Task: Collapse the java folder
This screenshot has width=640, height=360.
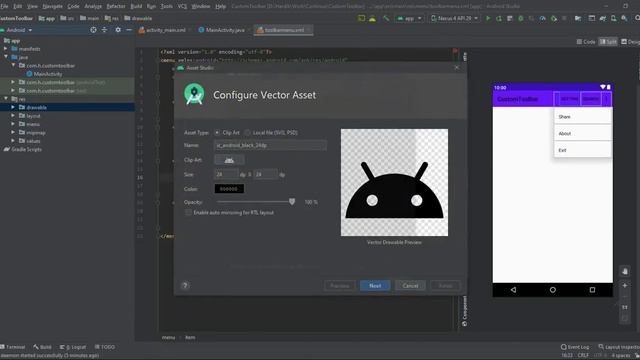Action: point(6,57)
